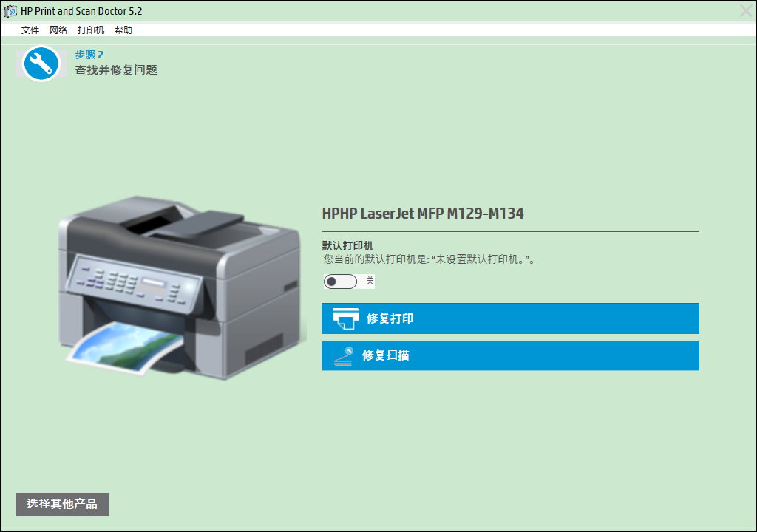Close the HP Print and Scan Doctor window
This screenshot has width=757, height=532.
(746, 10)
